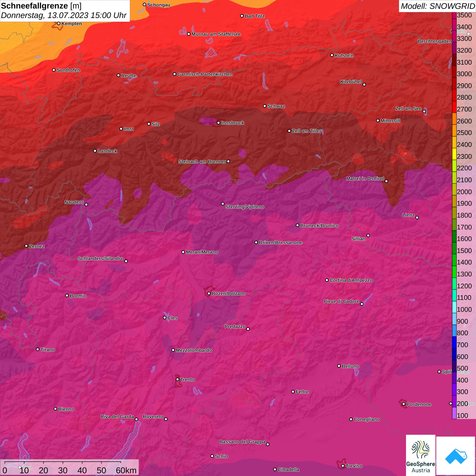Select the Sterzing/Vipiteno label
This screenshot has width=476, height=476.
(x=245, y=207)
